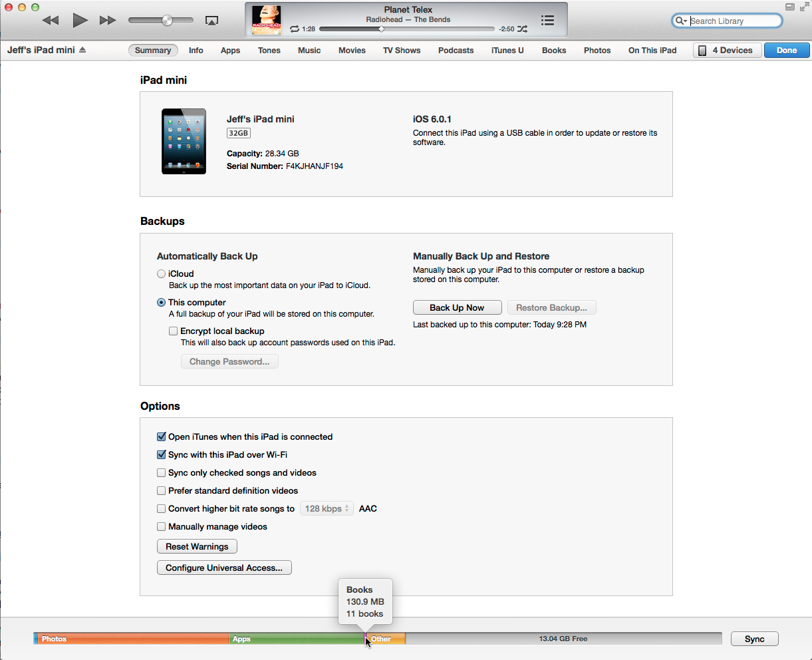
Task: Select the iCloud backup radio button
Action: click(x=161, y=273)
